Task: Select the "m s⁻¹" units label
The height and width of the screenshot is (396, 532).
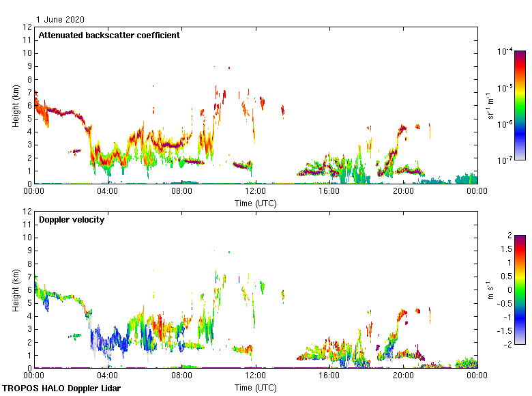Action: point(490,290)
